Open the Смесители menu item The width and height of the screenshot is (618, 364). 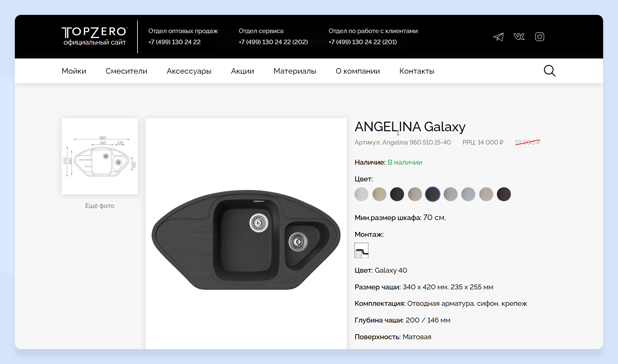(x=126, y=71)
